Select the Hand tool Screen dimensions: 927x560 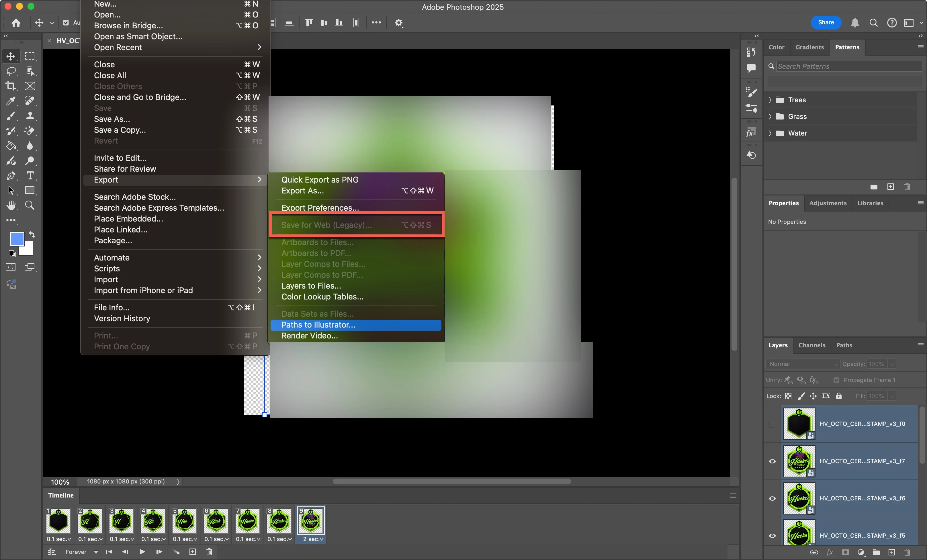point(11,205)
